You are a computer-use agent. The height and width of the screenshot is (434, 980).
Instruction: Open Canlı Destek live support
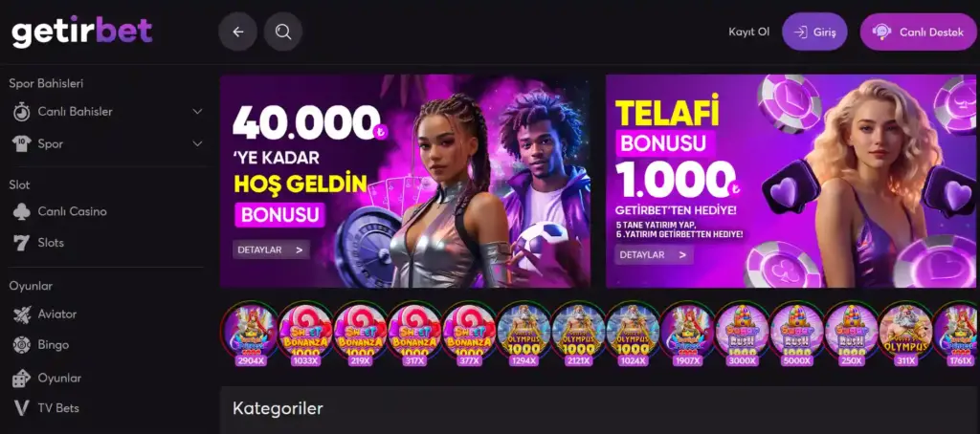point(918,32)
